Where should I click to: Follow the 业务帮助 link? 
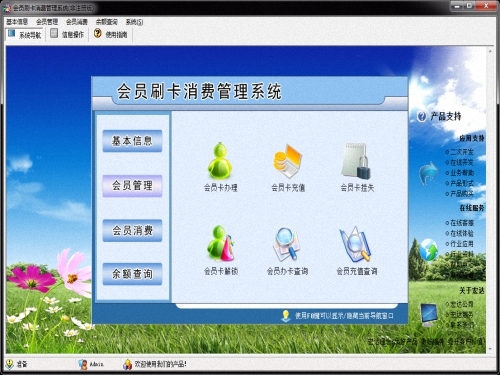[462, 173]
